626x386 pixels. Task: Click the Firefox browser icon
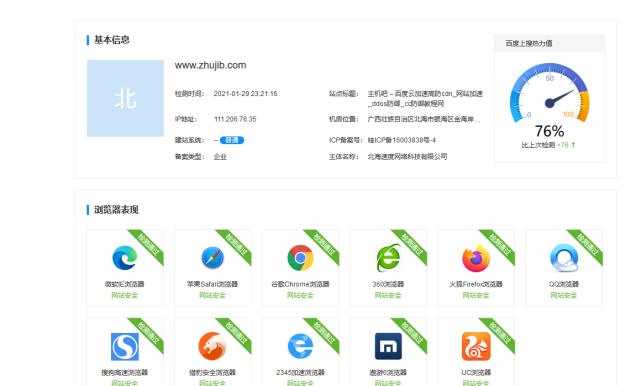[476, 258]
